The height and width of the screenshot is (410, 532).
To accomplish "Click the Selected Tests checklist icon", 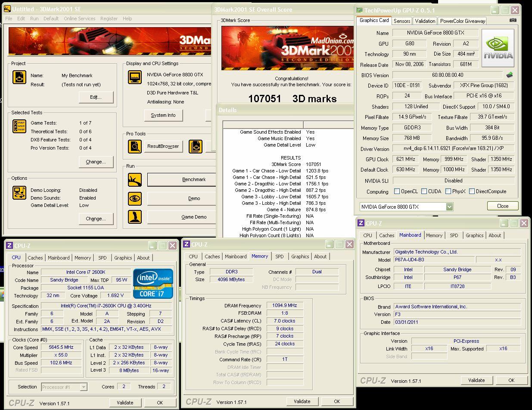I will pos(19,126).
